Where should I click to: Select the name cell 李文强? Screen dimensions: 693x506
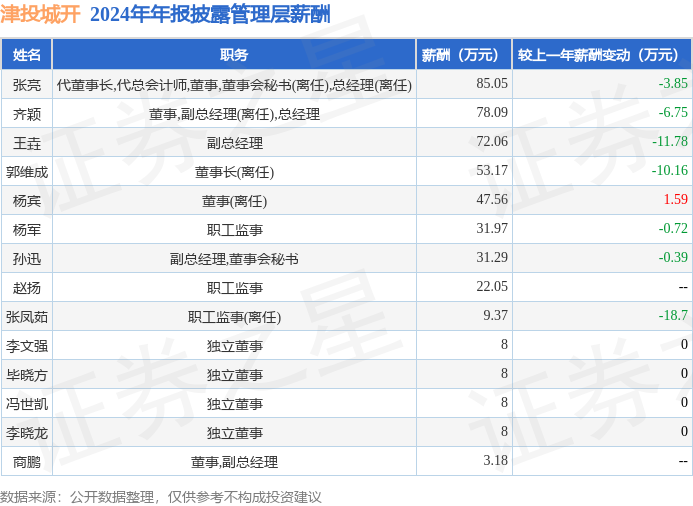tap(27, 346)
